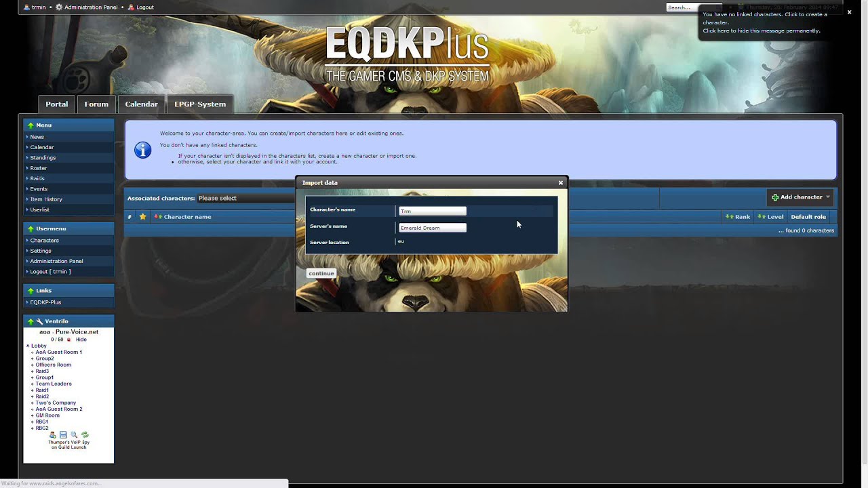This screenshot has width=868, height=488.
Task: Collapse the Usermenu panel green arrow
Action: 31,229
